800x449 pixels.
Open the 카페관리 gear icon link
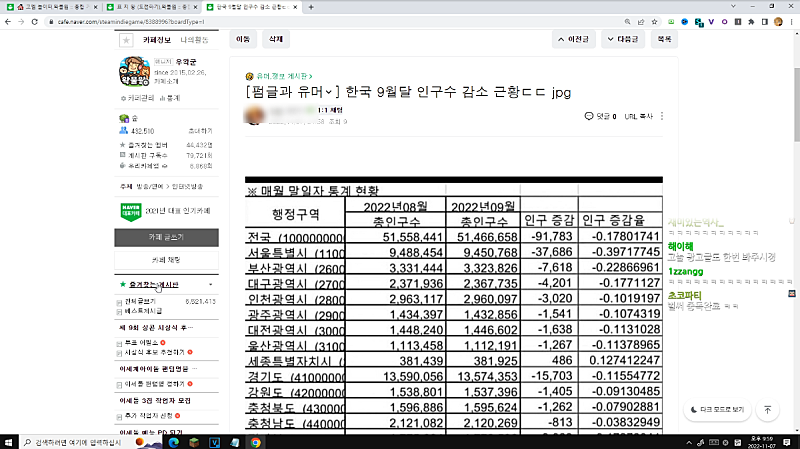tap(136, 98)
